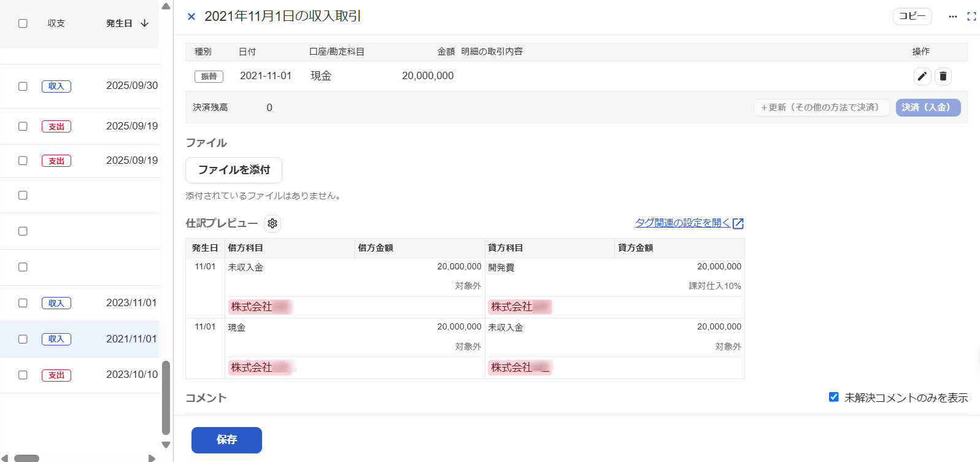Image resolution: width=980 pixels, height=462 pixels.
Task: Click the 20,000,000 amount in the detail row
Action: (428, 75)
